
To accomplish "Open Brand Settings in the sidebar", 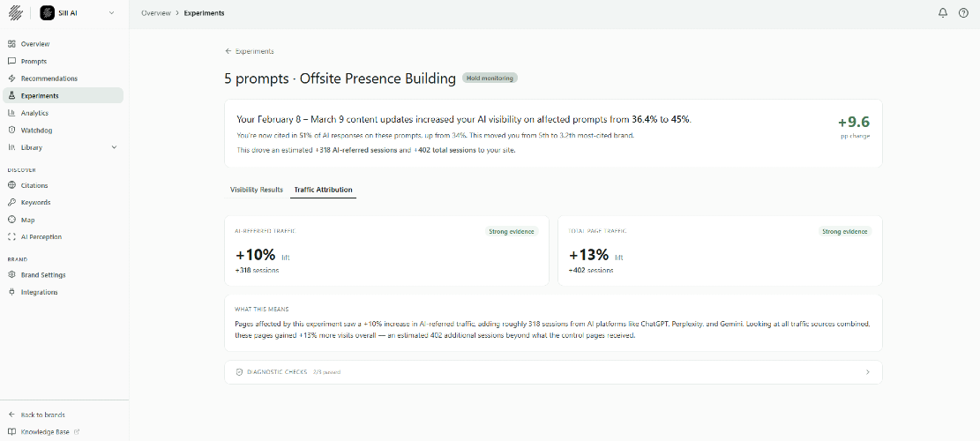I will click(43, 275).
